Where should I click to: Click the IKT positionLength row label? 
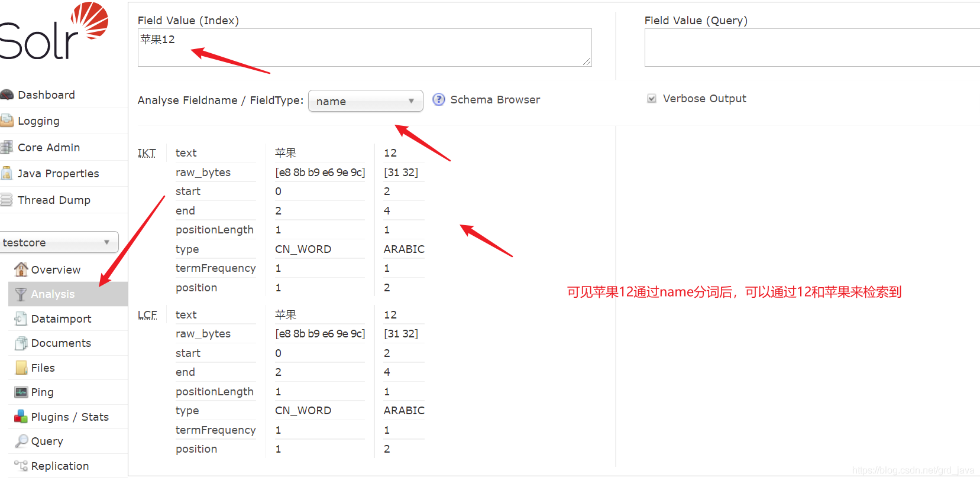[x=215, y=230]
